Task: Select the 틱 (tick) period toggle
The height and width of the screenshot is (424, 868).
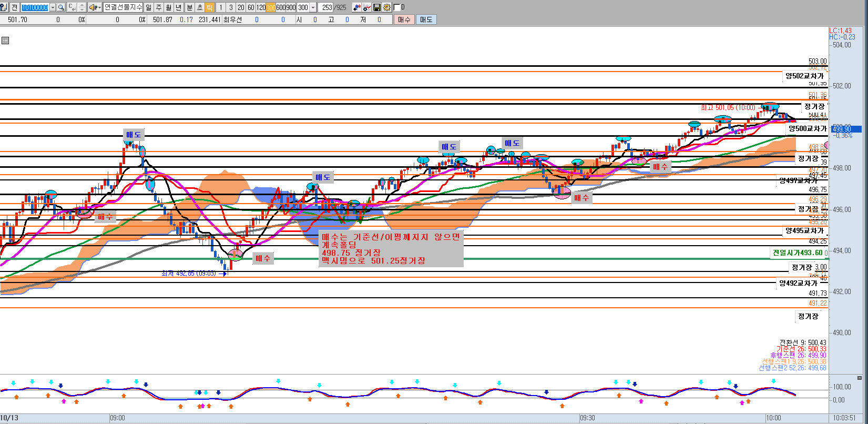Action: pyautogui.click(x=209, y=7)
